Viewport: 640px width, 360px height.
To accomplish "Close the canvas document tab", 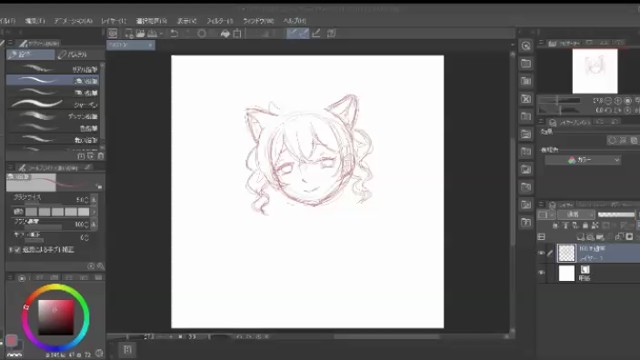I will 150,45.
